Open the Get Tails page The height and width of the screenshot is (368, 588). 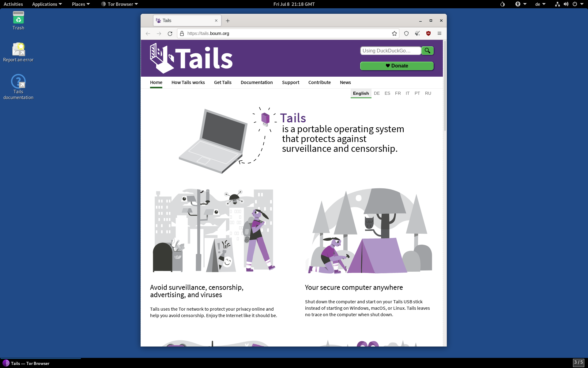[x=223, y=82]
